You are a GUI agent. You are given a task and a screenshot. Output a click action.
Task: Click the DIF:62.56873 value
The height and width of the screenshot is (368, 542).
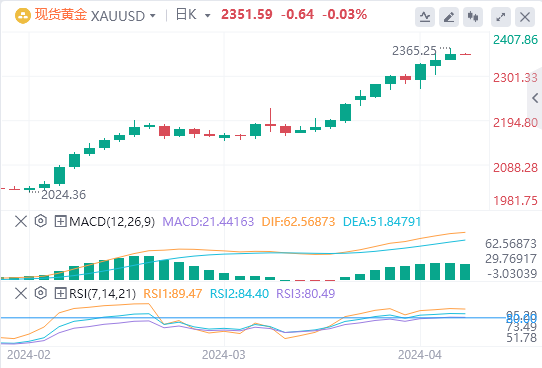click(x=298, y=221)
